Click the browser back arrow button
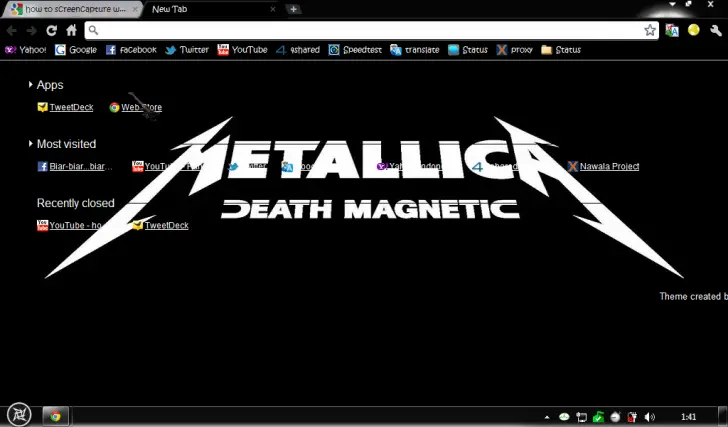The width and height of the screenshot is (728, 427). pyautogui.click(x=12, y=30)
